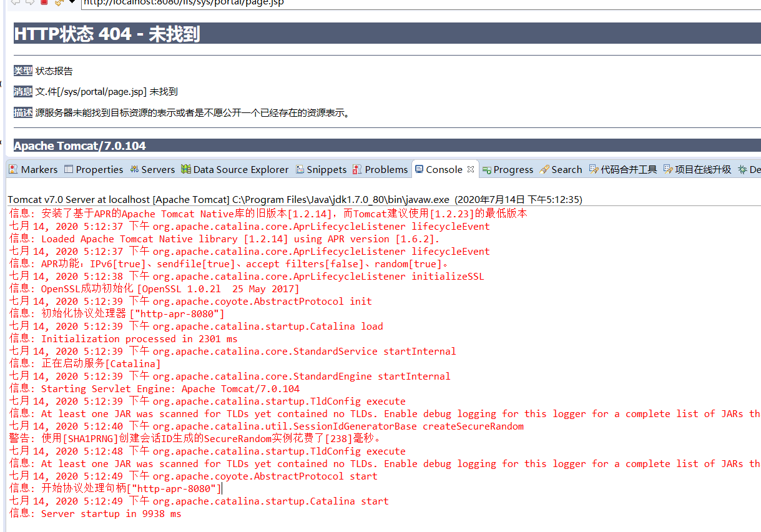Click the 描述 label on error page
The image size is (761, 532).
pos(23,113)
